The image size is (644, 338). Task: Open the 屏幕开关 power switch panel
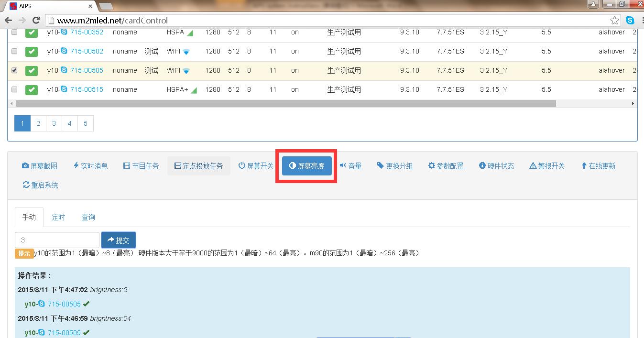256,166
